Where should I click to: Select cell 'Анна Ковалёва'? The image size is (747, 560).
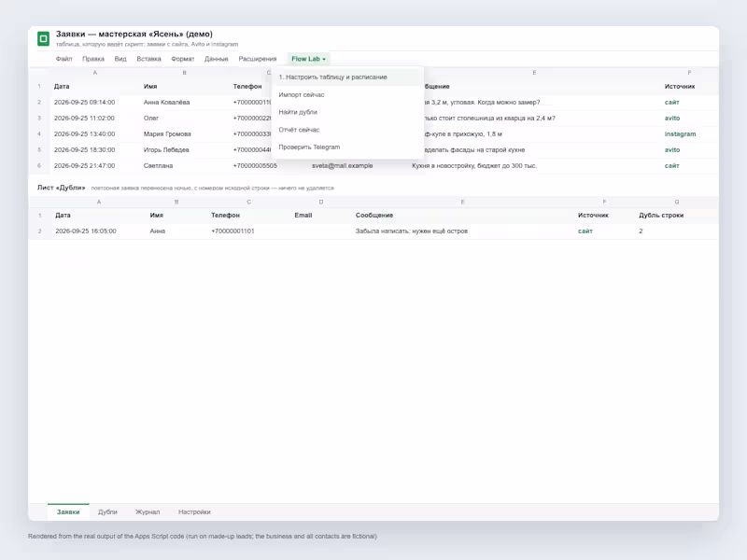[x=184, y=103]
